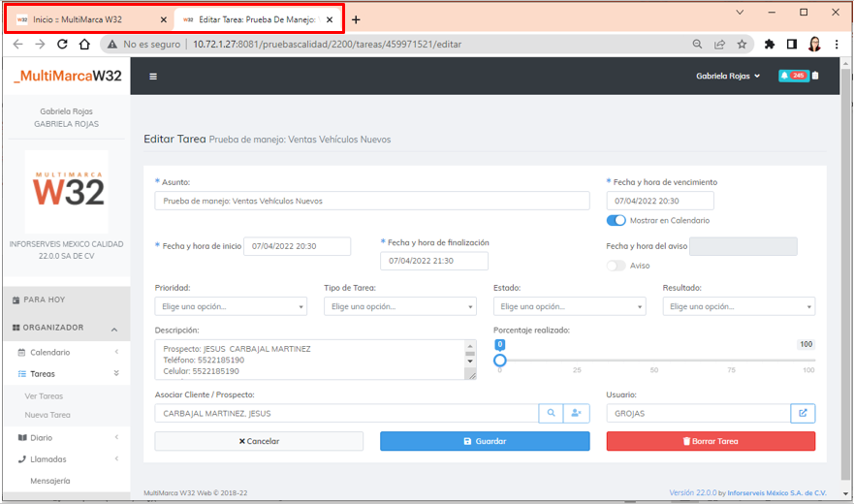Click the external link icon beside Usuario field

coord(803,413)
